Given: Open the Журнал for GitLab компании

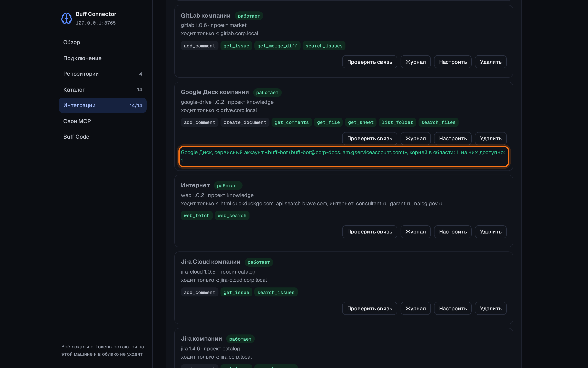Looking at the screenshot, I should 415,62.
